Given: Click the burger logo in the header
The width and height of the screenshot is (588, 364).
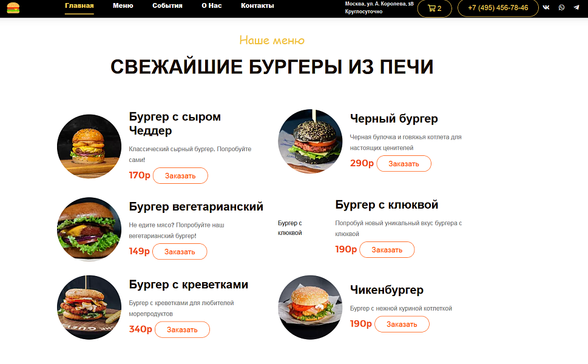Looking at the screenshot, I should [15, 8].
